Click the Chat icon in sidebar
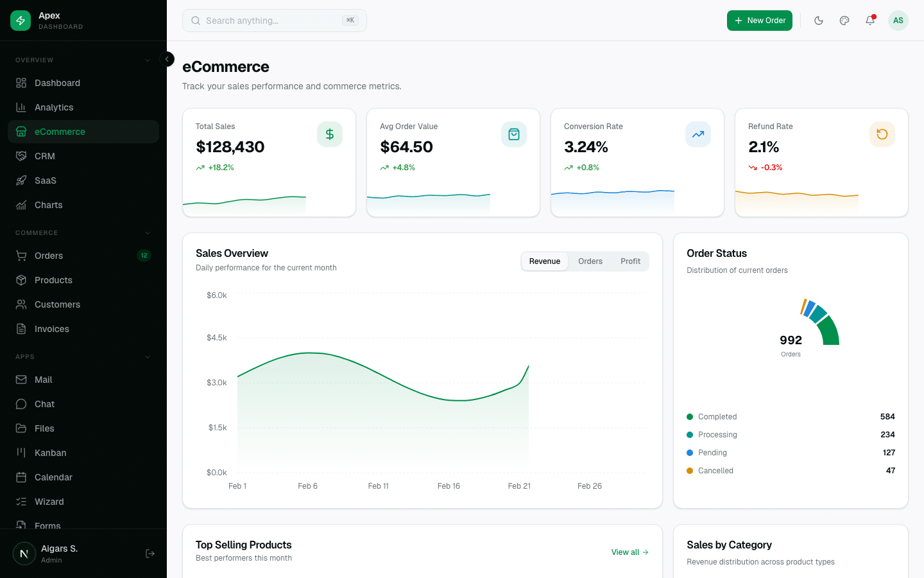This screenshot has height=578, width=924. coord(21,404)
